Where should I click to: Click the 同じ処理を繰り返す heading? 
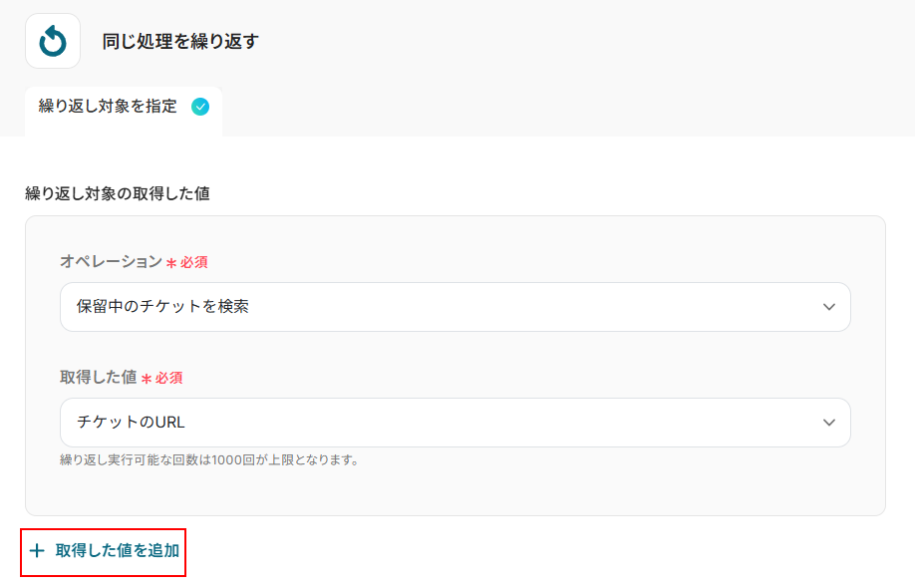pos(180,42)
